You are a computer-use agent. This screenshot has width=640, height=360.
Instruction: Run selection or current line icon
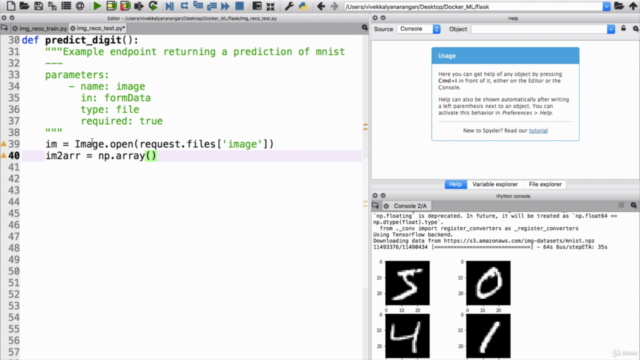click(139, 6)
